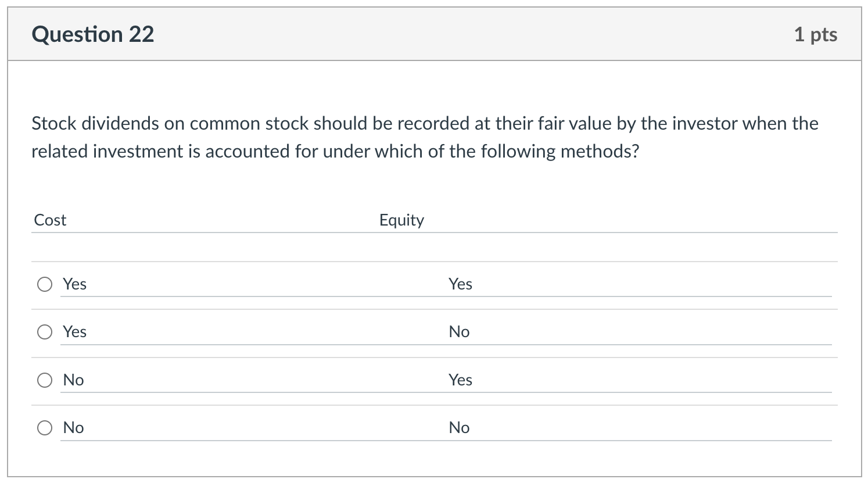Click the No label in the third answer row
This screenshot has height=479, width=868.
(x=73, y=380)
